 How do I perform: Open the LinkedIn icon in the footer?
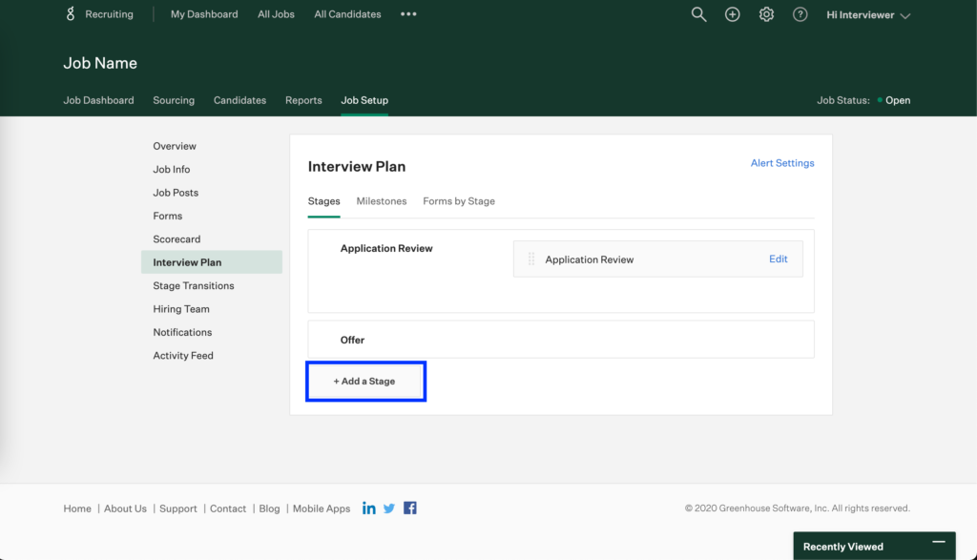[x=369, y=508]
